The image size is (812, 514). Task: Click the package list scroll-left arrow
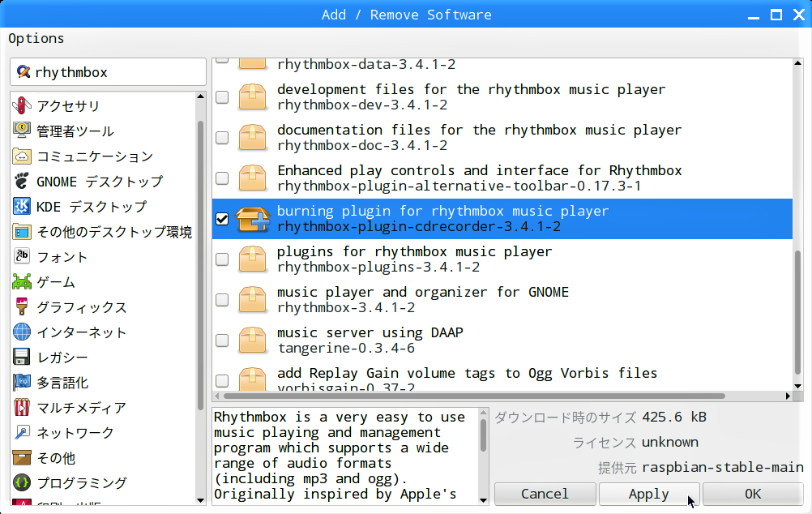click(x=217, y=396)
